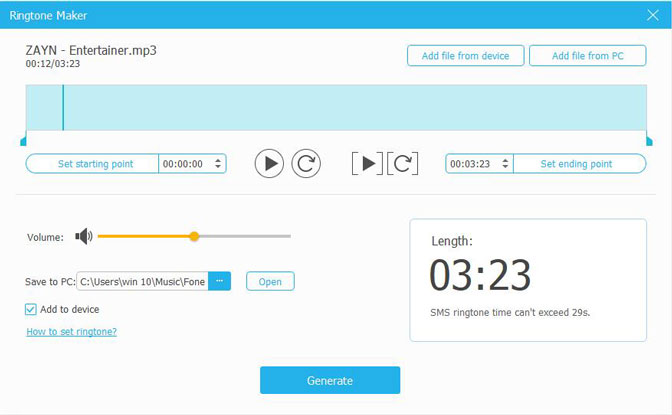Click the SMS ringtone time limit note

click(510, 313)
